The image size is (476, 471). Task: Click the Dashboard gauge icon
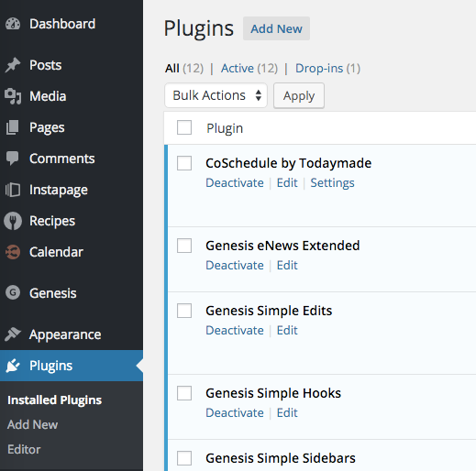point(13,24)
